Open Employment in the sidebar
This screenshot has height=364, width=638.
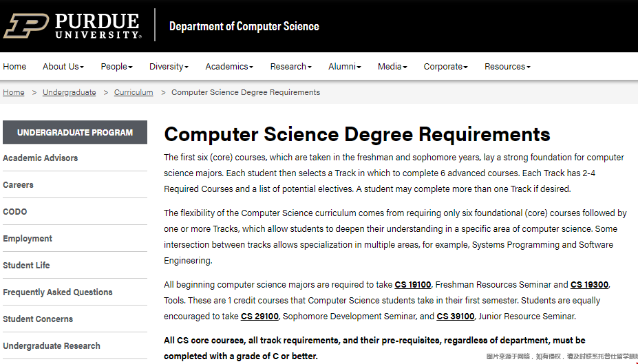pyautogui.click(x=28, y=238)
